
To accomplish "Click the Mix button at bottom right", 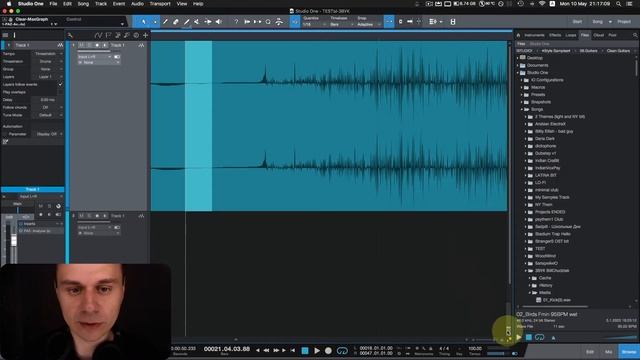I will pyautogui.click(x=609, y=352).
